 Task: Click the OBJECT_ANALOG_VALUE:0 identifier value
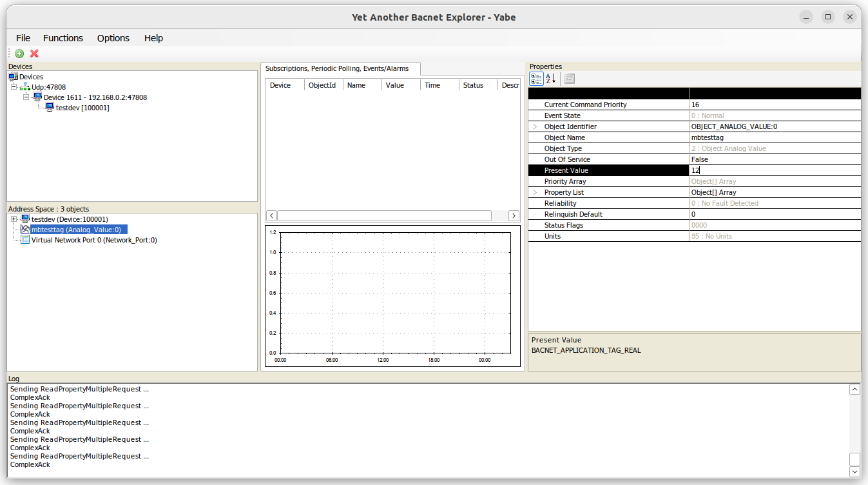point(734,126)
